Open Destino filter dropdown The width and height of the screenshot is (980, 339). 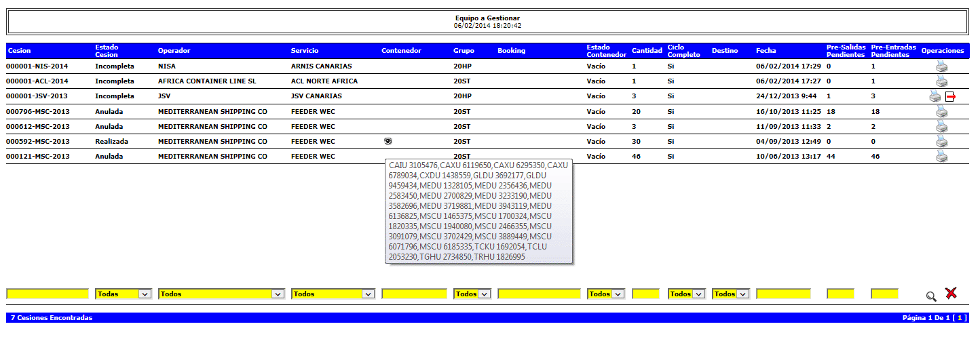click(x=731, y=294)
